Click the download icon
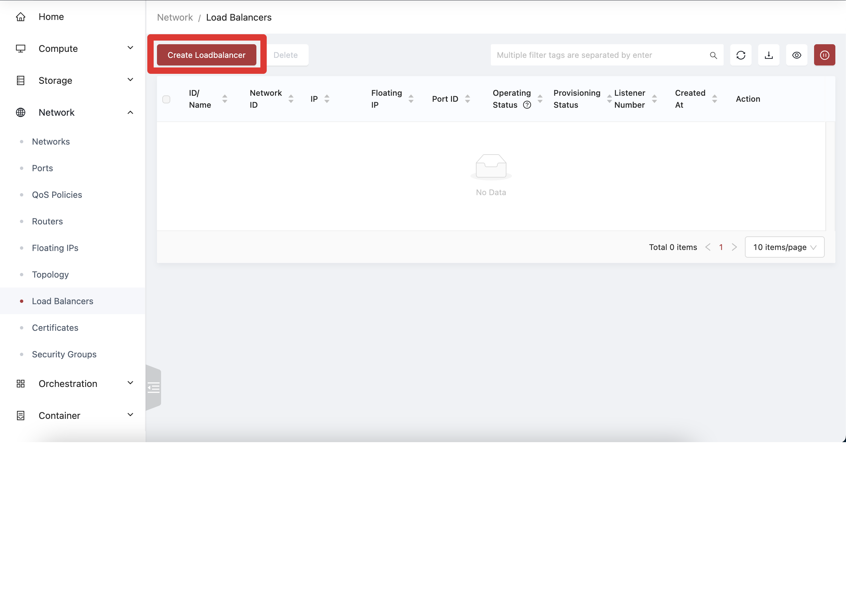Image resolution: width=846 pixels, height=616 pixels. point(769,55)
